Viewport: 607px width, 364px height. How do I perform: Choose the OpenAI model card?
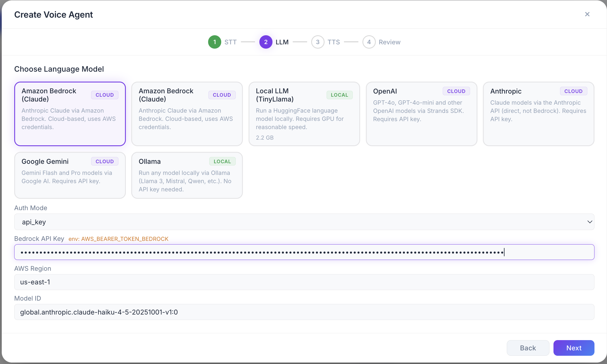pyautogui.click(x=421, y=114)
